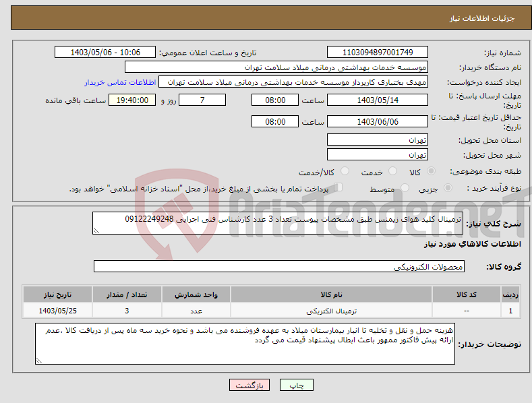Click the delivery province field تهران
The height and width of the screenshot is (403, 532).
tap(378, 139)
